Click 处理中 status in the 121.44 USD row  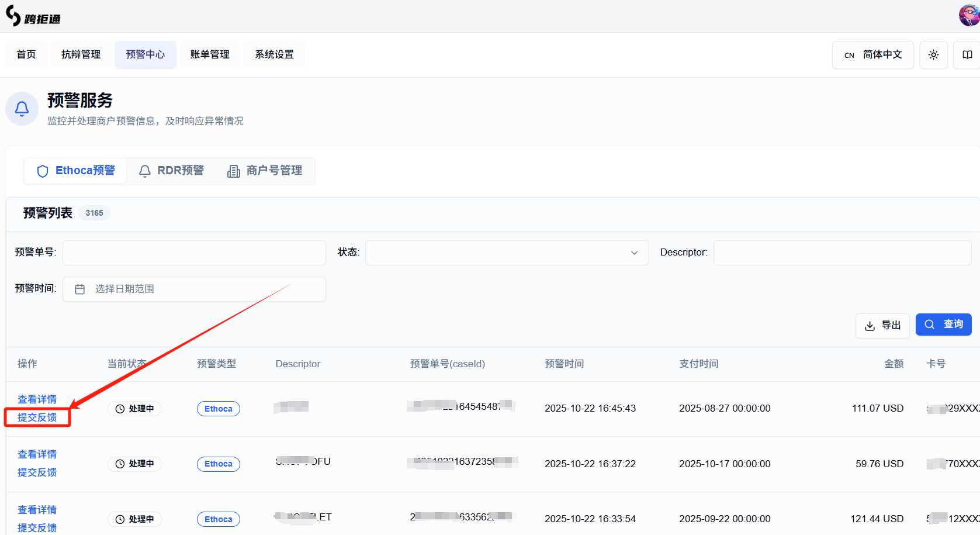(134, 519)
